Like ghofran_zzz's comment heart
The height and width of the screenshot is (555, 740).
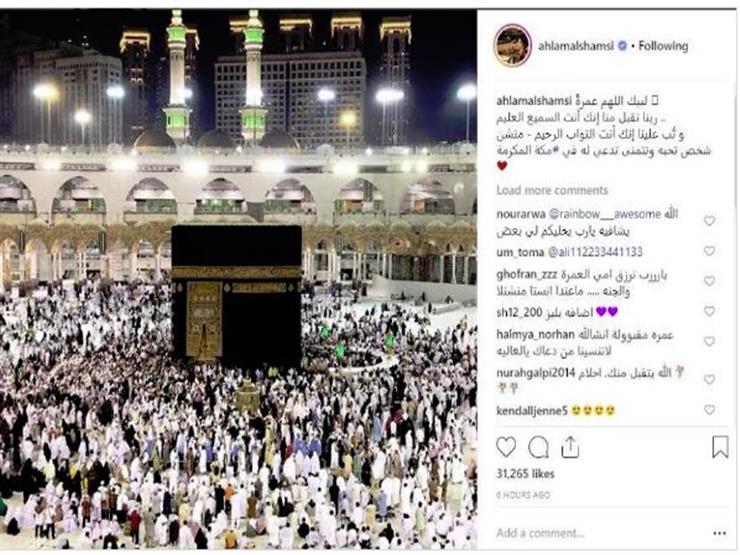pos(709,281)
